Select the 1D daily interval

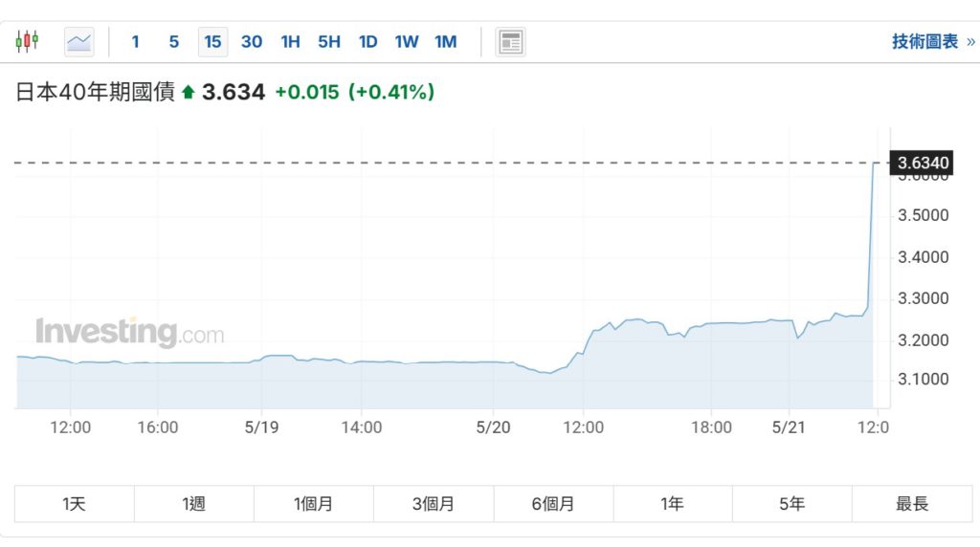[x=367, y=41]
